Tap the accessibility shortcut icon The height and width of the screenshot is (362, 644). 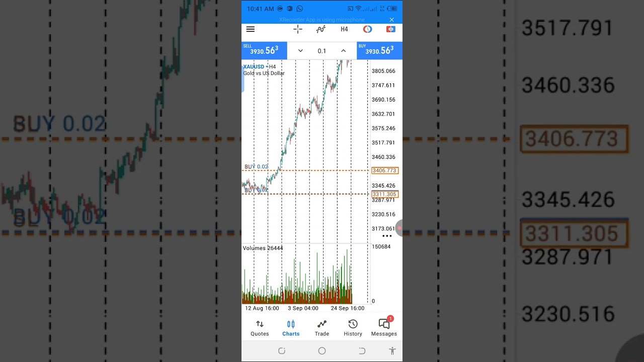[392, 351]
